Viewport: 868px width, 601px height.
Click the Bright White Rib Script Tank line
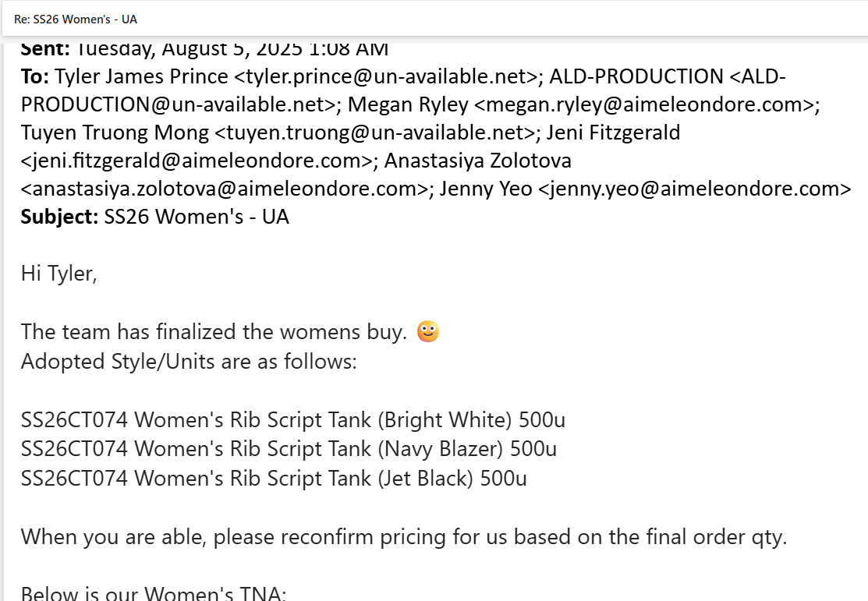click(292, 420)
